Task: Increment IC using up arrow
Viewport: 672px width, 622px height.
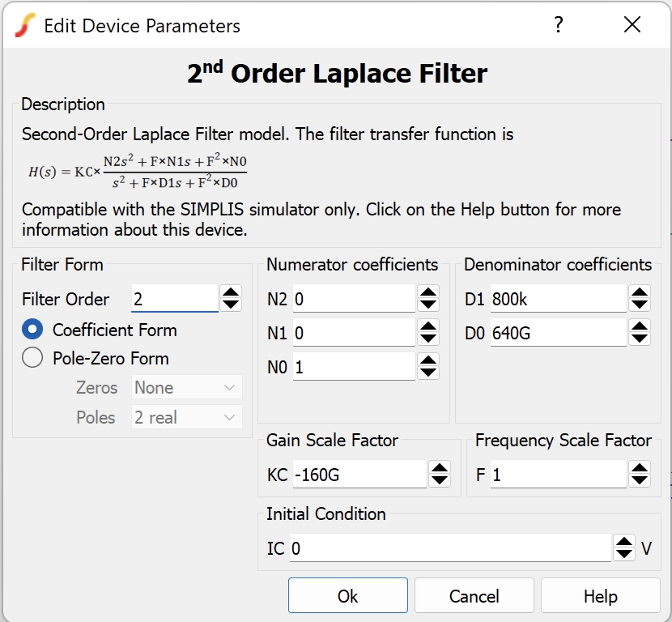Action: 624,542
